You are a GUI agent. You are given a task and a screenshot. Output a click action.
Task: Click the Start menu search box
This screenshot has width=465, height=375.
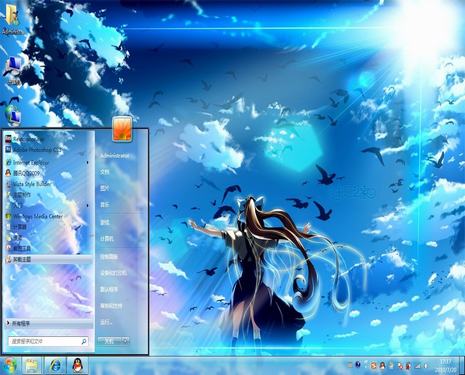[48, 341]
